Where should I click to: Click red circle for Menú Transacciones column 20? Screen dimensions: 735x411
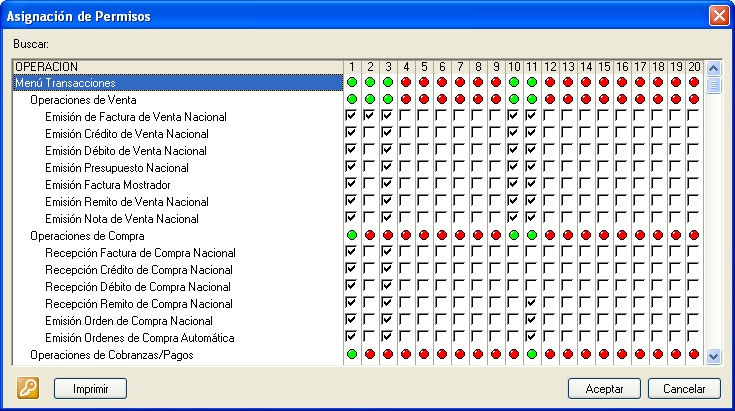pos(694,83)
